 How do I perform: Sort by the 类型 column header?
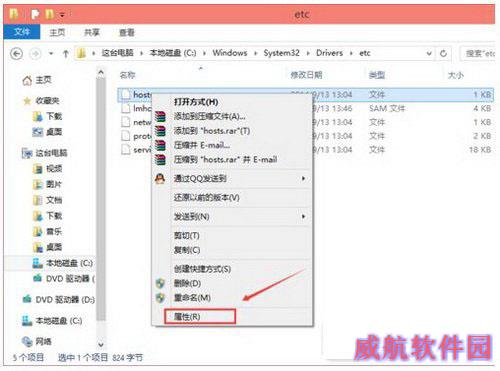[377, 75]
